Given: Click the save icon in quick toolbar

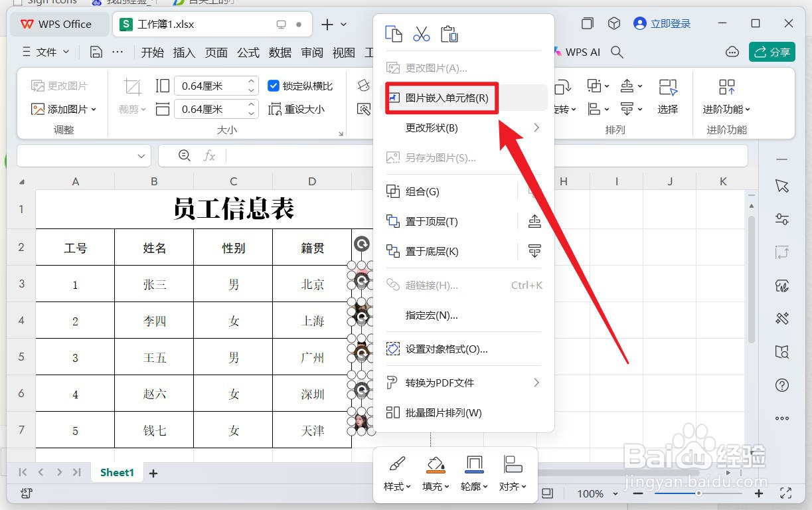Looking at the screenshot, I should click(x=96, y=52).
